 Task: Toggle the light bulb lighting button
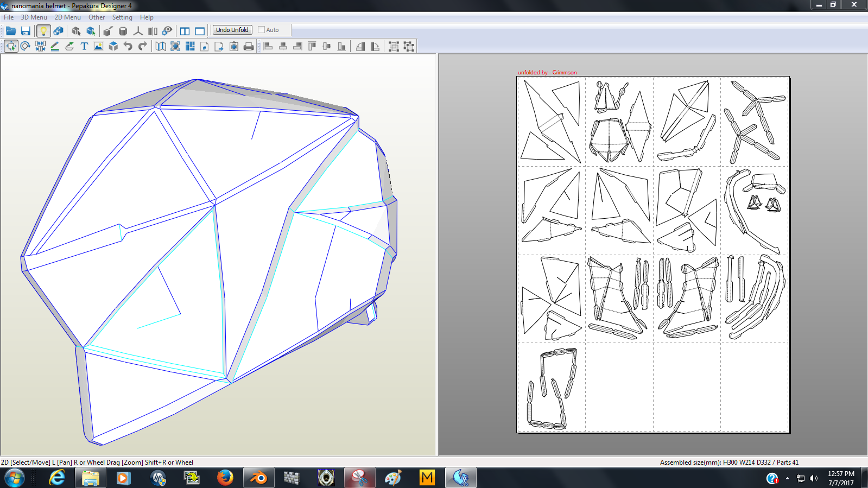tap(43, 31)
